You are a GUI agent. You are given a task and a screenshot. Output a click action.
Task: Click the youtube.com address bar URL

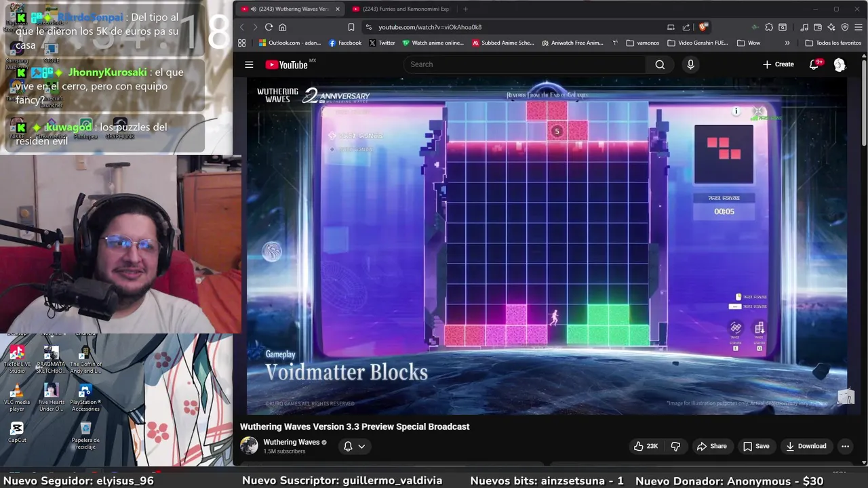click(430, 27)
